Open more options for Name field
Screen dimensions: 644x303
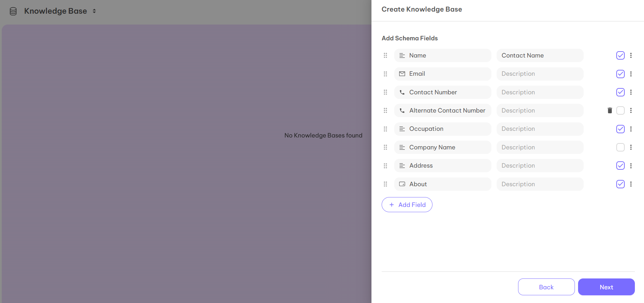pos(631,55)
